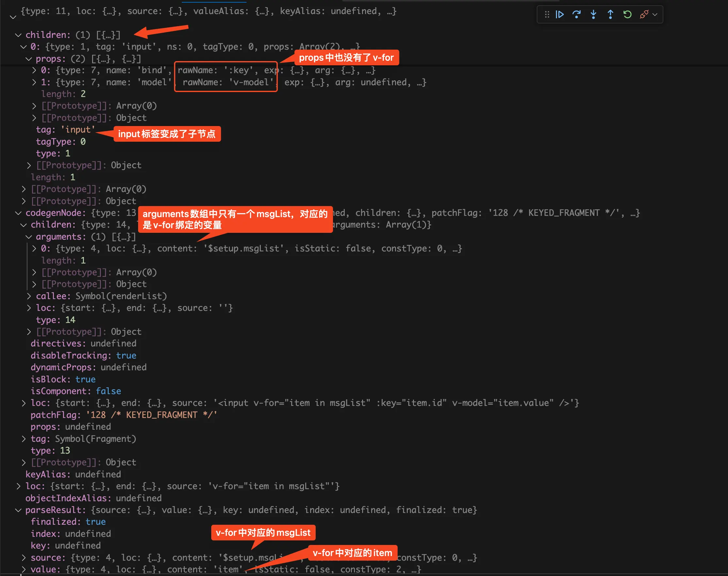Viewport: 728px width, 576px height.
Task: Restart the debug session with green icon
Action: [627, 14]
